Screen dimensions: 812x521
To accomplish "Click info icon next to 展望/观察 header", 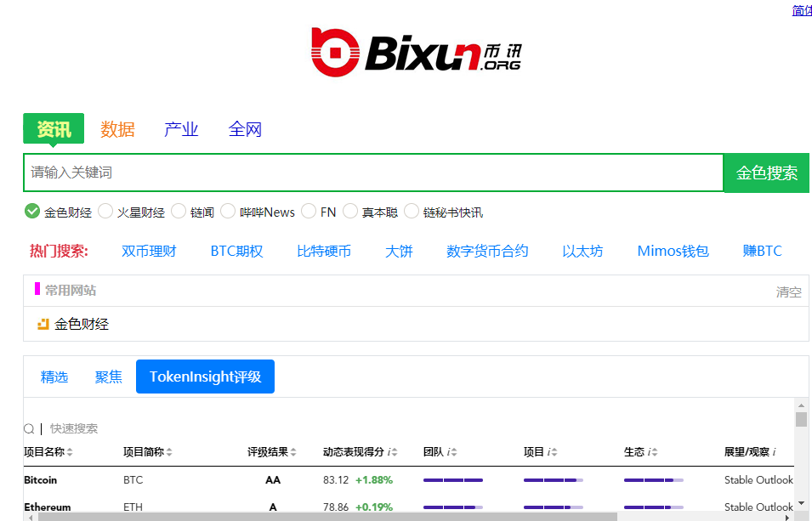I will (x=775, y=452).
